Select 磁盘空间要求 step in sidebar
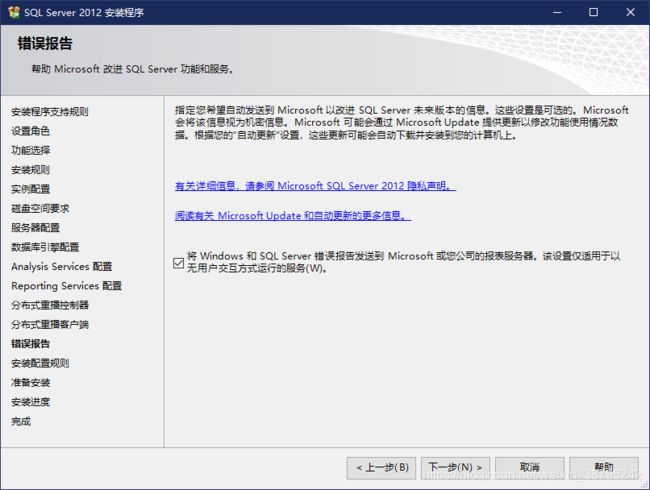This screenshot has height=490, width=650. tap(40, 208)
